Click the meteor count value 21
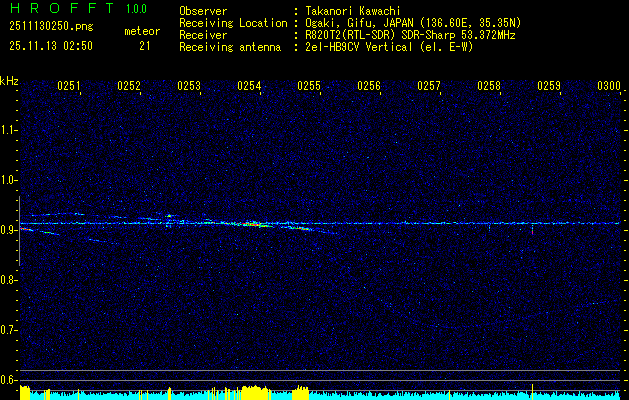629x400 pixels. pos(145,46)
